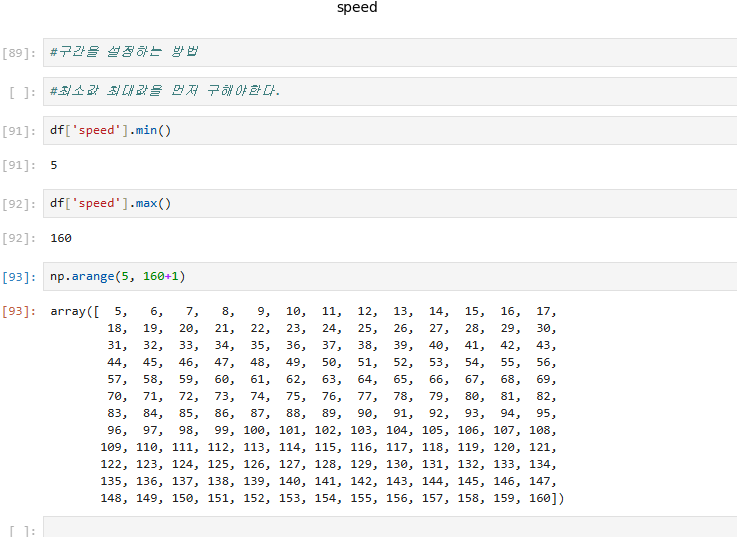Click the 'arange' function name in cell 93

[93, 276]
